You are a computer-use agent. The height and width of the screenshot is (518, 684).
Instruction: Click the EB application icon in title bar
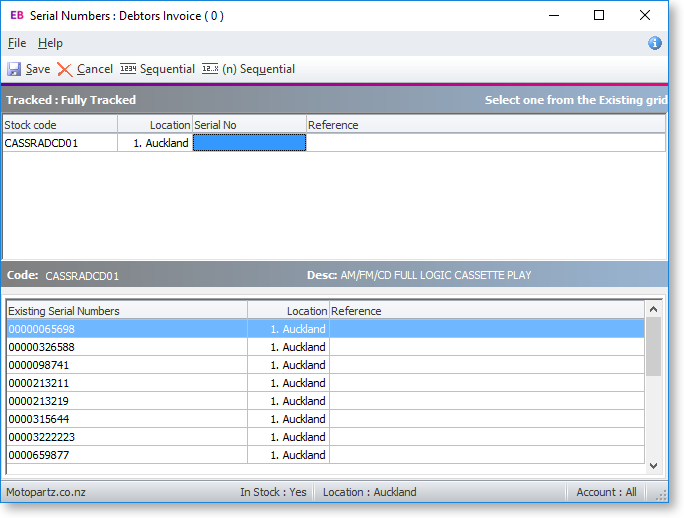tap(16, 15)
